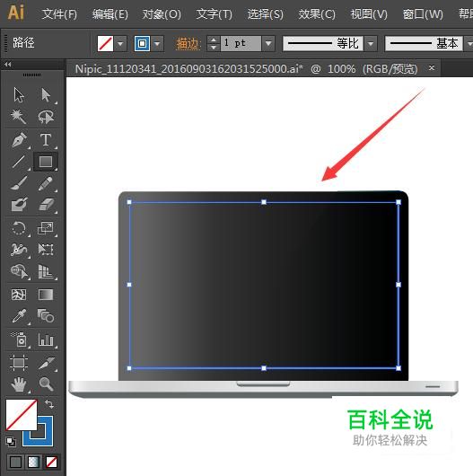Select the Type tool

tap(46, 140)
